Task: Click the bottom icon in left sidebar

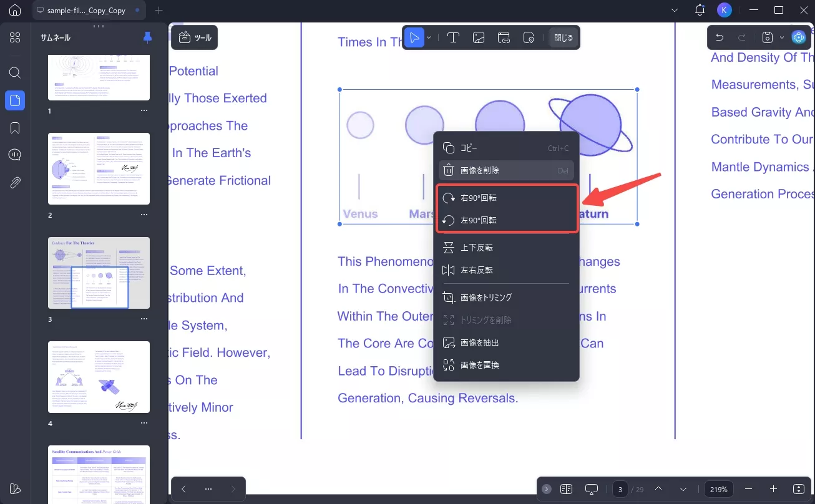Action: [x=15, y=488]
